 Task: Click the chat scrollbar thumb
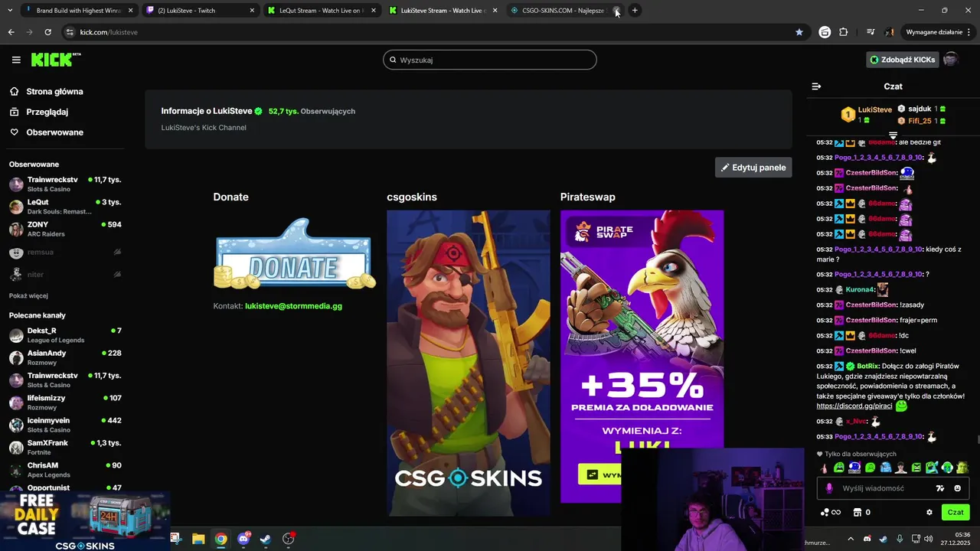pos(977,439)
